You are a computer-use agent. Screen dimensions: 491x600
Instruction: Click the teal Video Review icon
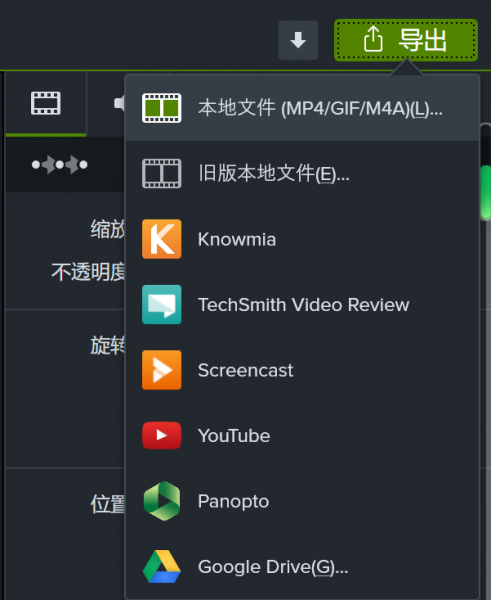161,305
